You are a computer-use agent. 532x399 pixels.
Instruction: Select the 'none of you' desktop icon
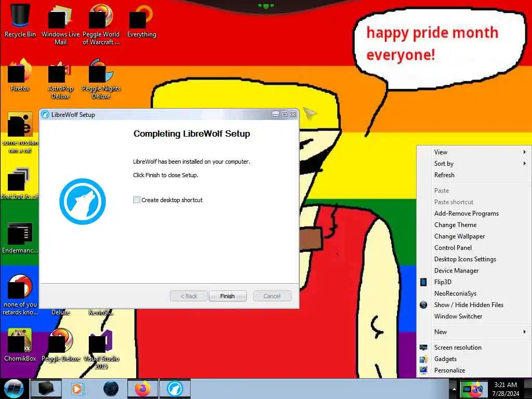20,295
